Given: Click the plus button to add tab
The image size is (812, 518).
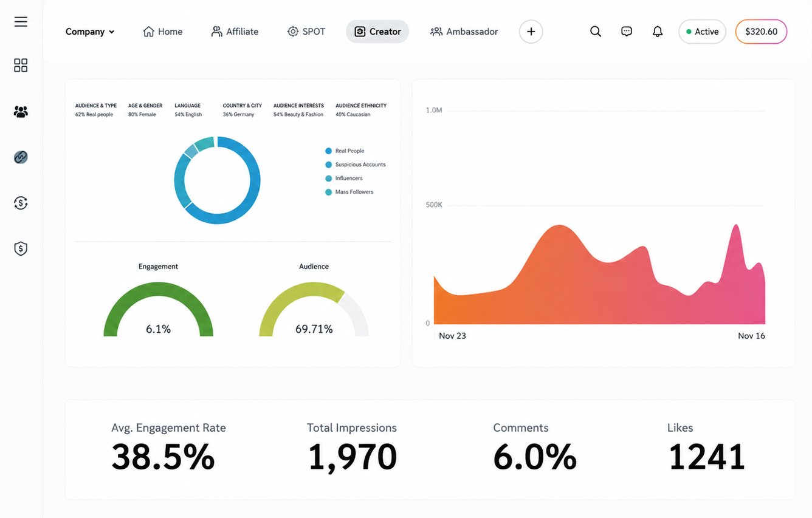Looking at the screenshot, I should click(x=531, y=32).
